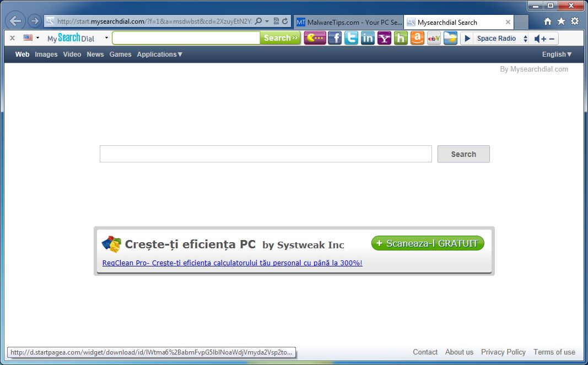Refresh the page with the reload icon
Viewport: 588px width, 365px height.
pos(285,21)
